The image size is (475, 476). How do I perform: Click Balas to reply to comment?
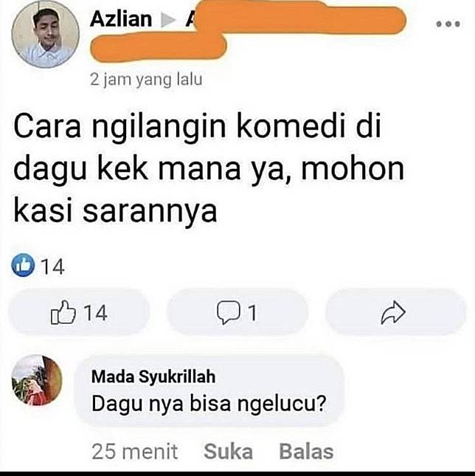point(306,452)
